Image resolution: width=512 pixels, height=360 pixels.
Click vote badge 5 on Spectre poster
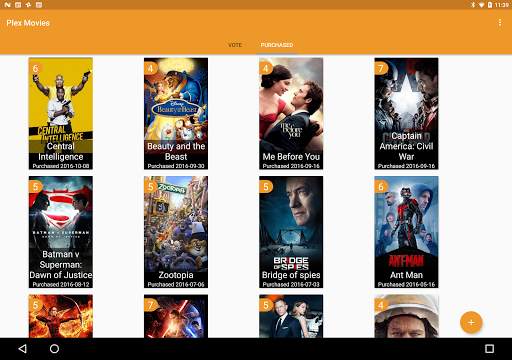coord(266,305)
